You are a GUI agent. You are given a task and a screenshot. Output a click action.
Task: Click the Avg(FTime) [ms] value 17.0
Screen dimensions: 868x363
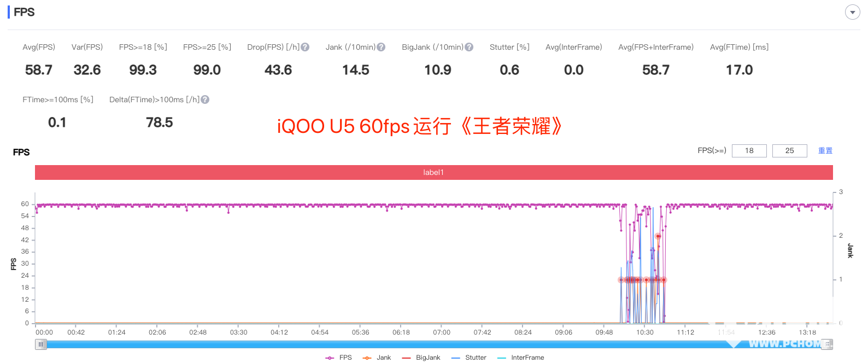740,70
